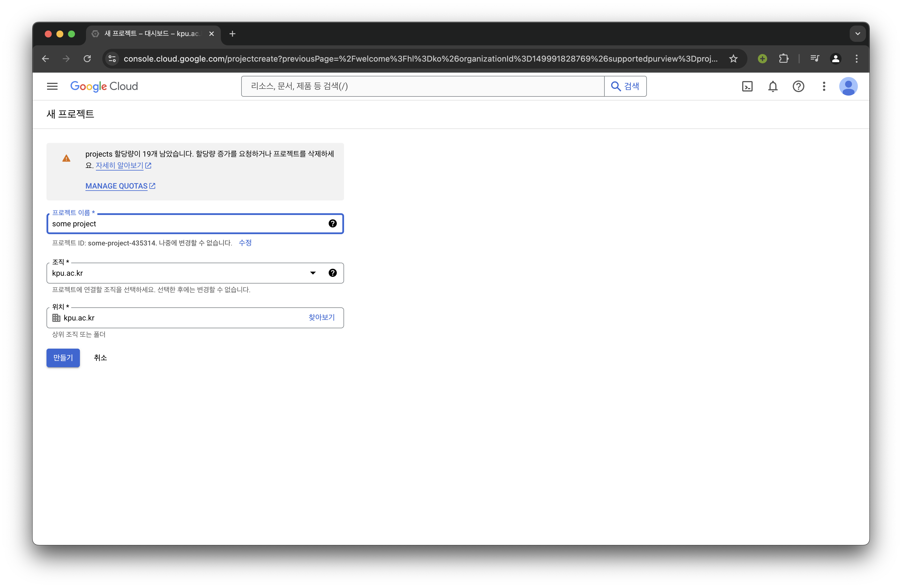
Task: Open the hamburger navigation menu
Action: tap(52, 86)
